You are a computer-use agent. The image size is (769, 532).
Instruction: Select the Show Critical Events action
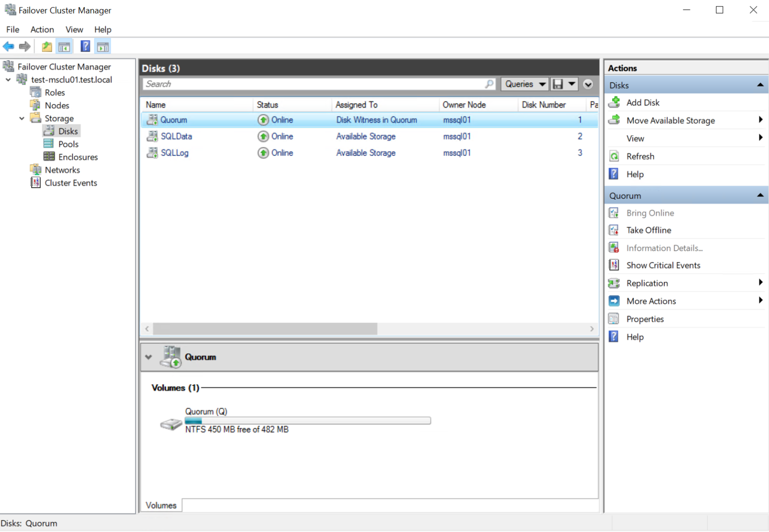(x=663, y=265)
